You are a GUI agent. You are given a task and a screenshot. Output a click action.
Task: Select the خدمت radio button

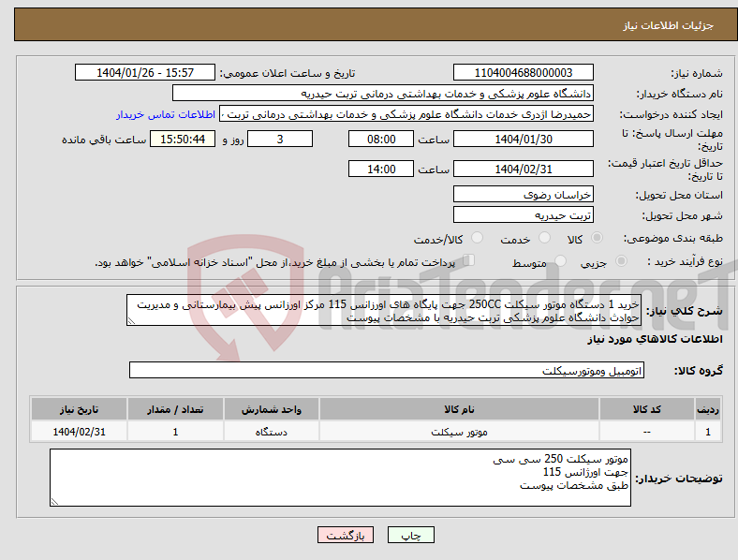(544, 238)
